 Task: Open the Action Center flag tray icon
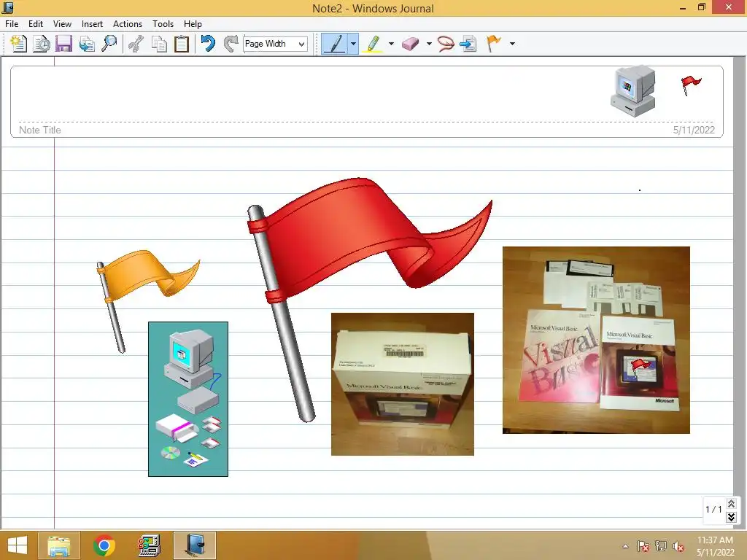pyautogui.click(x=643, y=546)
